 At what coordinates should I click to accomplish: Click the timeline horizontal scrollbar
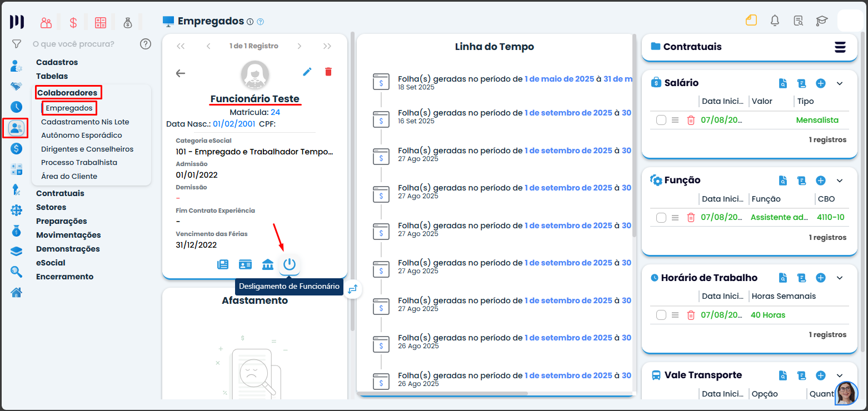point(442,394)
